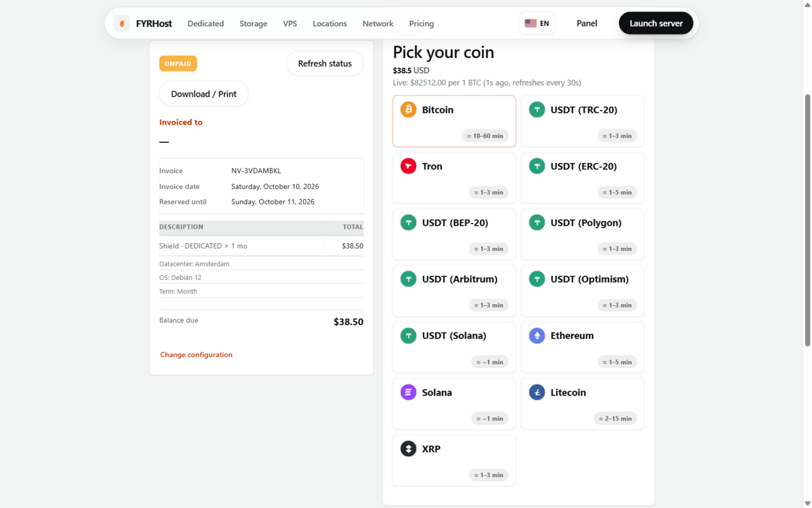Click the Download / Print button

click(x=204, y=94)
